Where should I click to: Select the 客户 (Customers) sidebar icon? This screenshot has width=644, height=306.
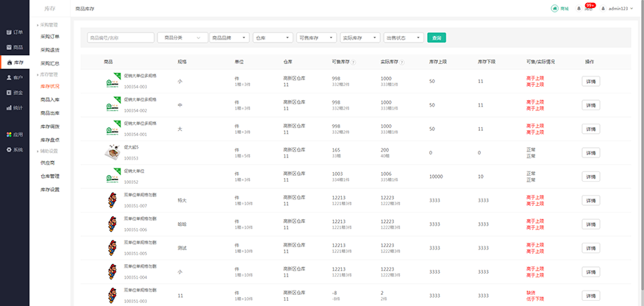click(x=15, y=77)
